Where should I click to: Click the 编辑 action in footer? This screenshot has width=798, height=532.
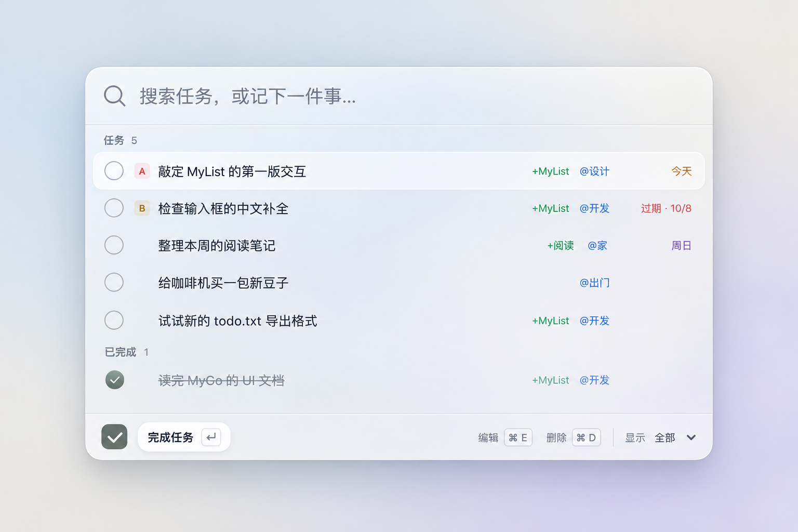[488, 438]
